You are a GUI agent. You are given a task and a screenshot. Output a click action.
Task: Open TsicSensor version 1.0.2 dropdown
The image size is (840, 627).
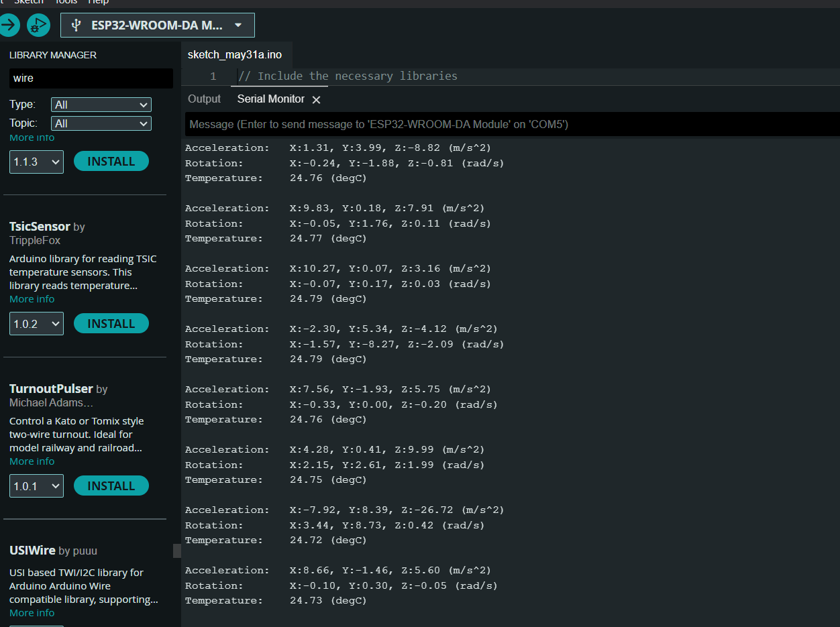pos(36,324)
